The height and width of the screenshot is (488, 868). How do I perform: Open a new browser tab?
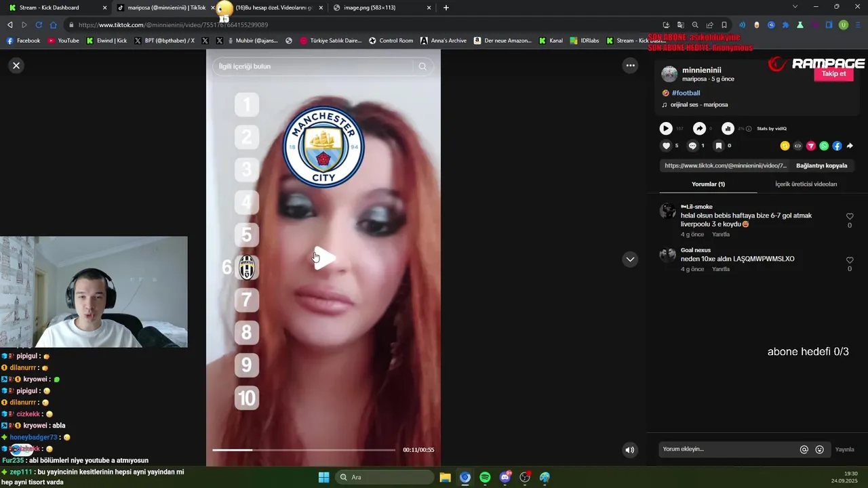point(446,7)
